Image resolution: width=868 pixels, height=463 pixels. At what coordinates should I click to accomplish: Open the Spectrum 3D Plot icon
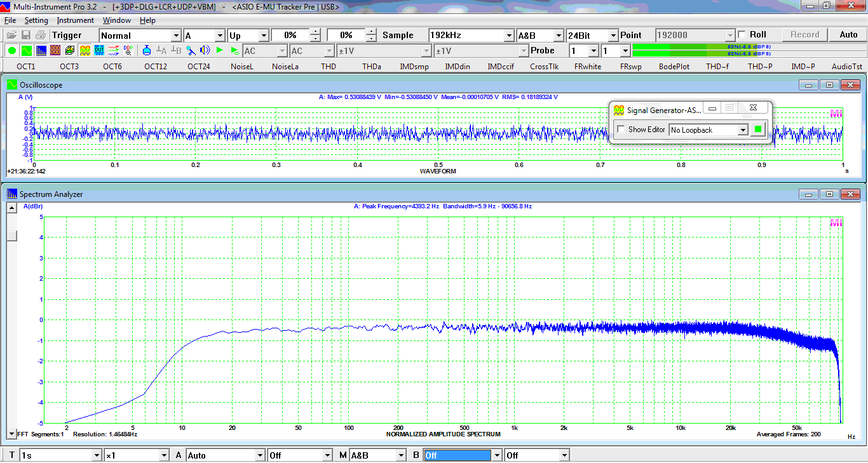click(70, 50)
